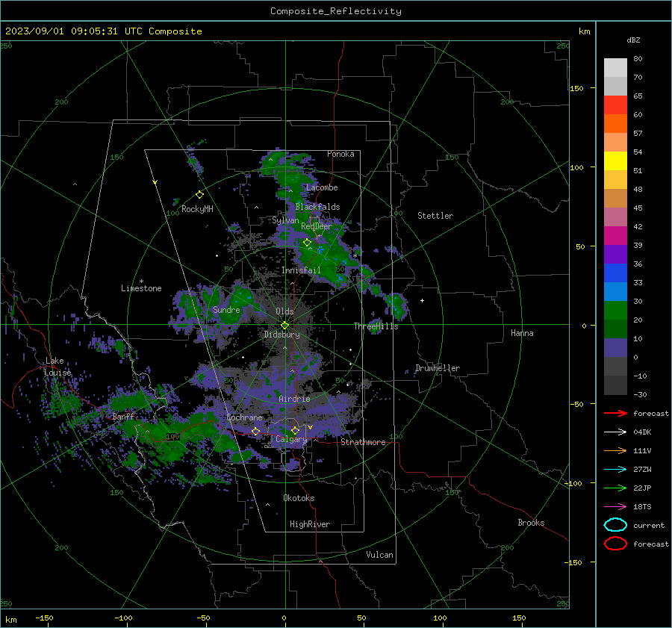Pick the bright yellow 54 dBZ swatch

(x=615, y=161)
